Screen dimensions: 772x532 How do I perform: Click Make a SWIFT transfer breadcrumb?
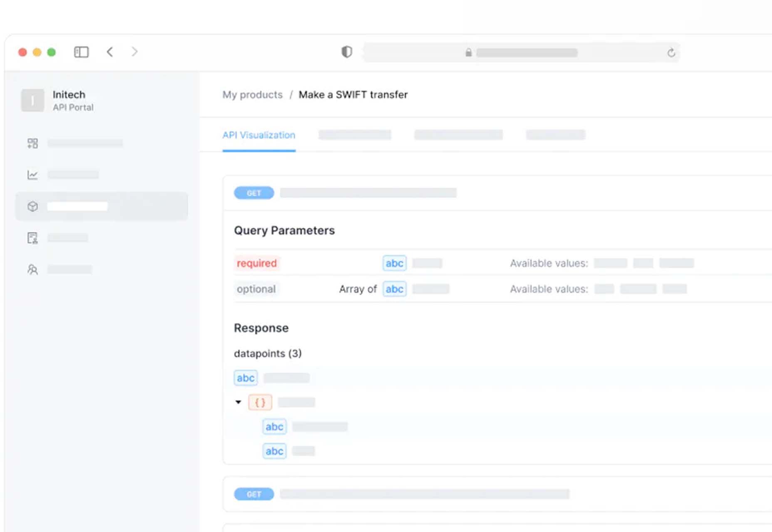[x=353, y=95]
